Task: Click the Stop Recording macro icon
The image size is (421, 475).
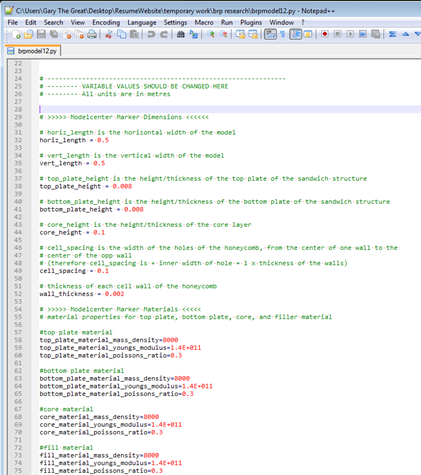Action: pos(337,34)
